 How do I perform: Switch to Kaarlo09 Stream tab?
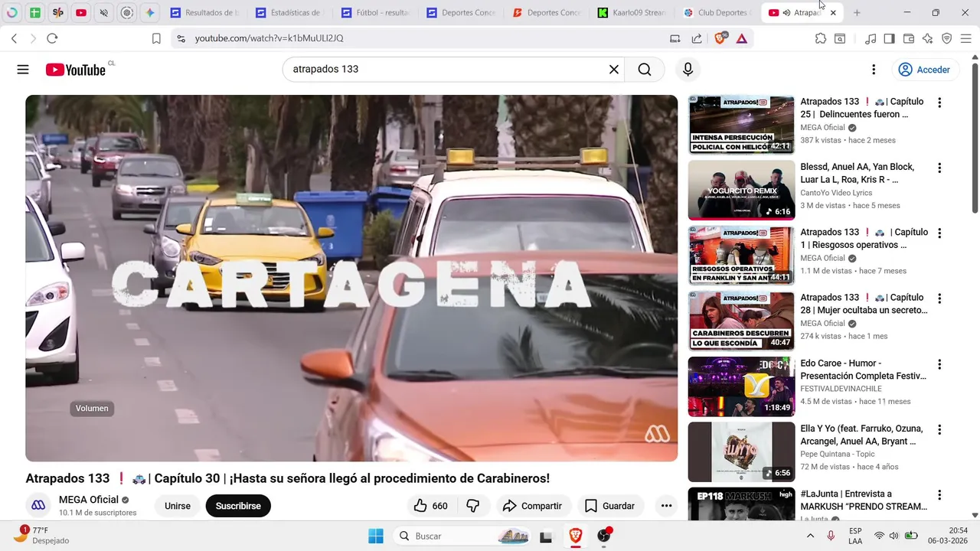pos(632,13)
